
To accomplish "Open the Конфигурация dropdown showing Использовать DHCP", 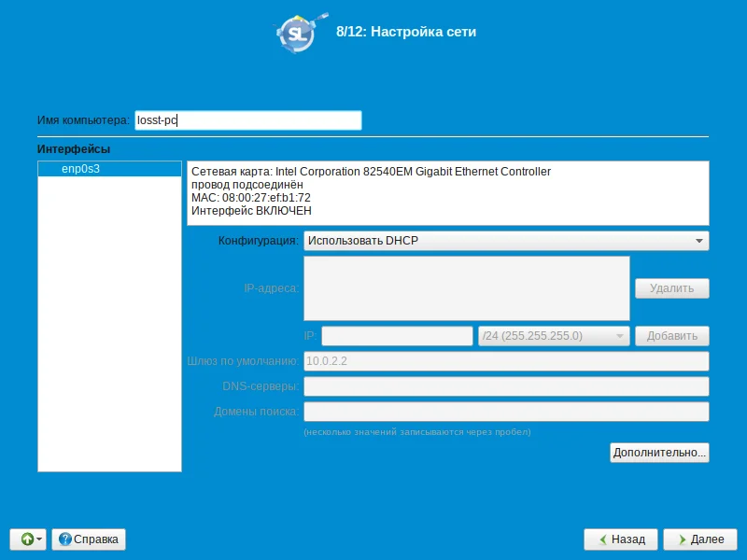I will (x=506, y=241).
